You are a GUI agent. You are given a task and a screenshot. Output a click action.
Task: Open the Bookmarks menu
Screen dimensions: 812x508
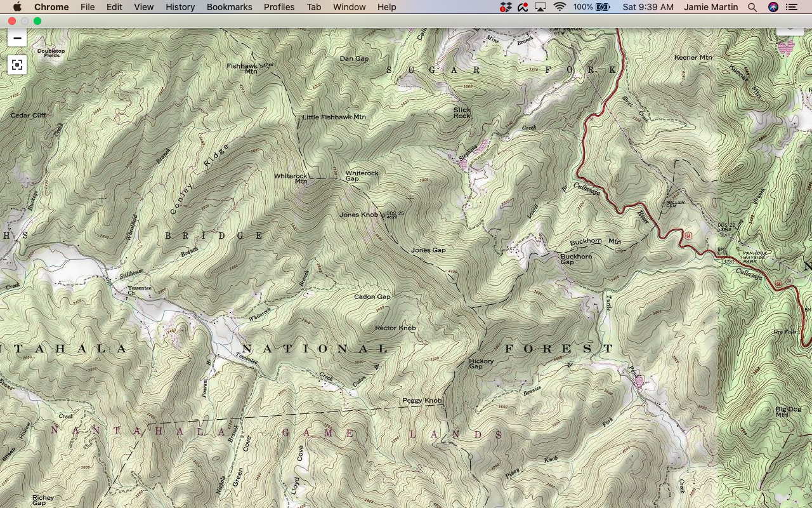pos(229,7)
